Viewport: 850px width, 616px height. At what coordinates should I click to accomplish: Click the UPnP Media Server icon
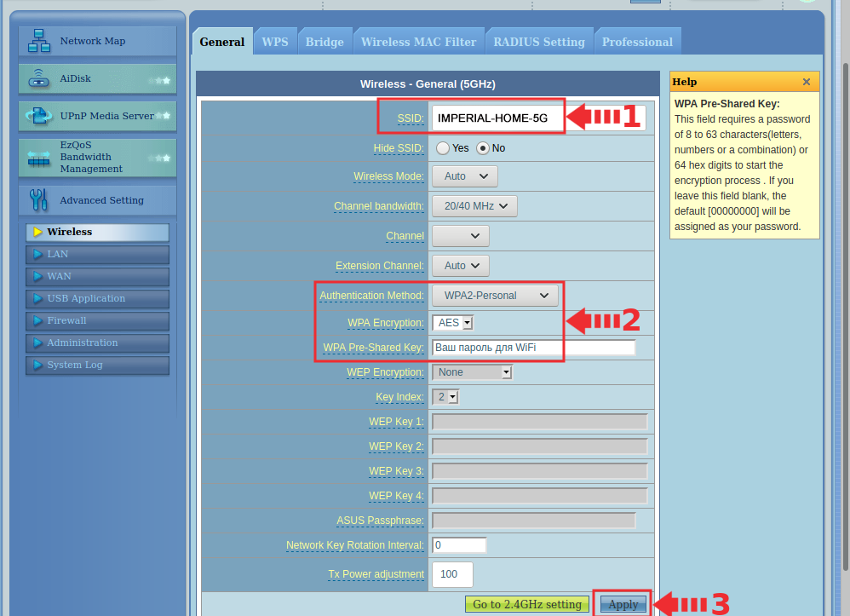coord(39,116)
